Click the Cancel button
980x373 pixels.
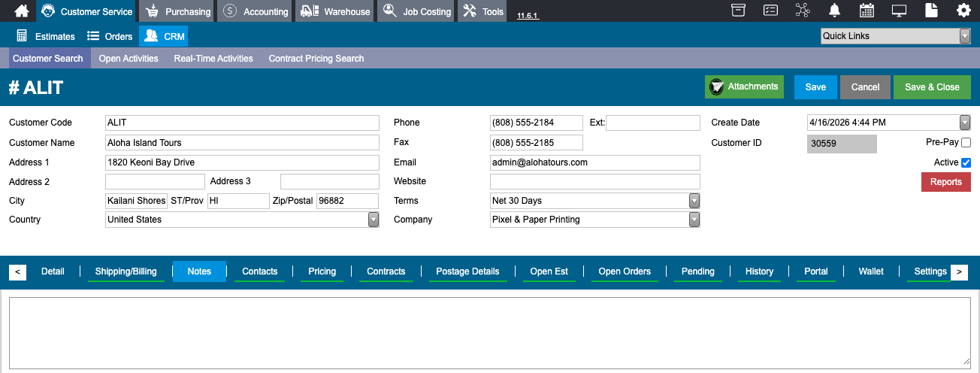[x=865, y=87]
